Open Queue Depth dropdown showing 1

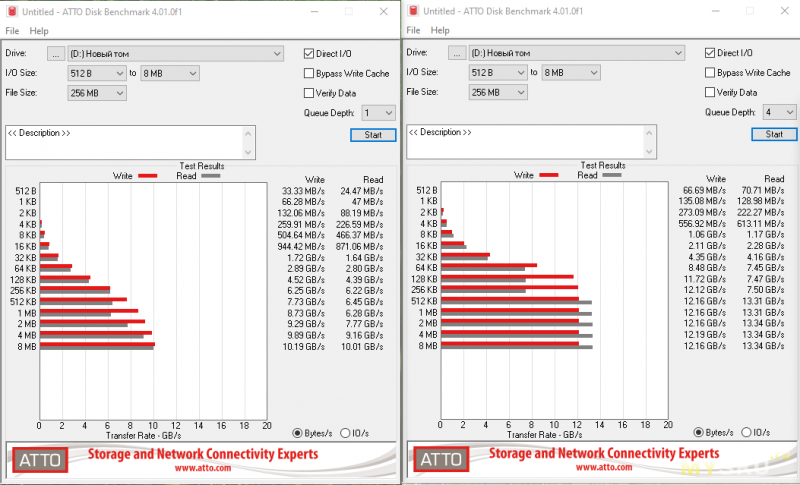[x=378, y=113]
